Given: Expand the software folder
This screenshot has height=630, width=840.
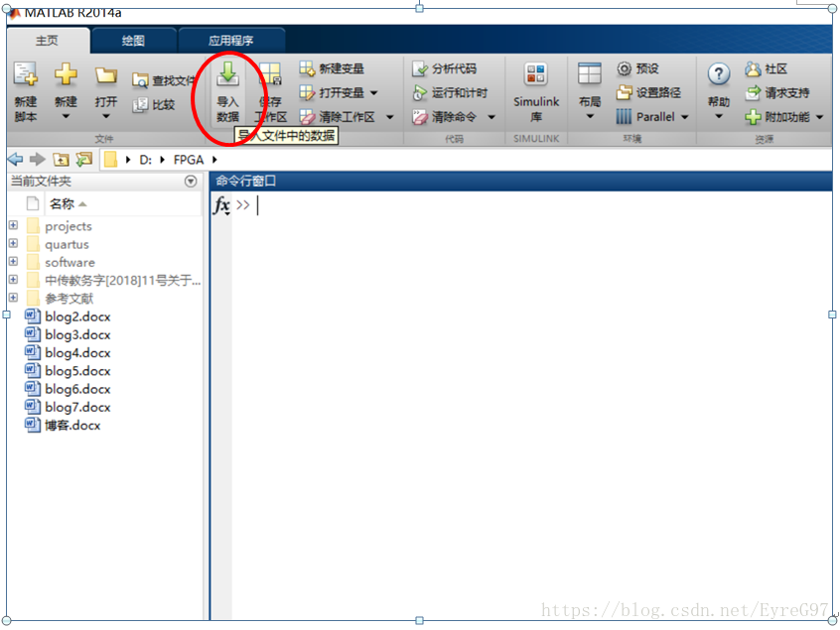Looking at the screenshot, I should tap(13, 261).
